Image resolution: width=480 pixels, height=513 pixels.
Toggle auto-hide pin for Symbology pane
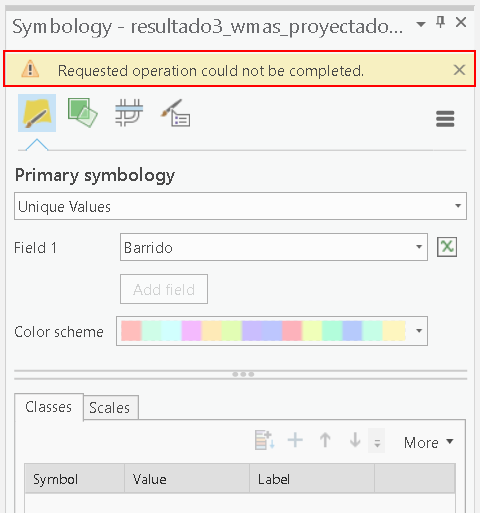tap(441, 22)
